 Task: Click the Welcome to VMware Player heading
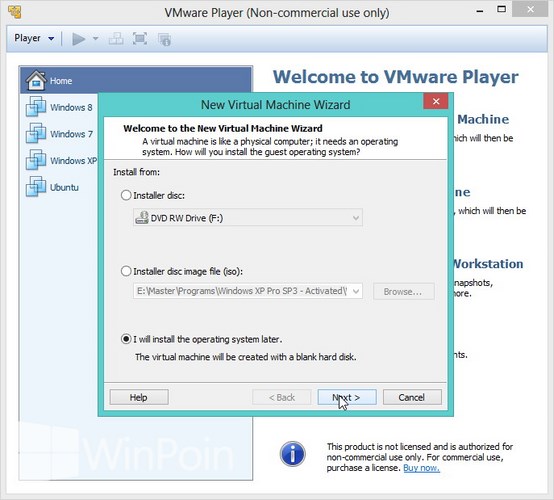click(396, 77)
